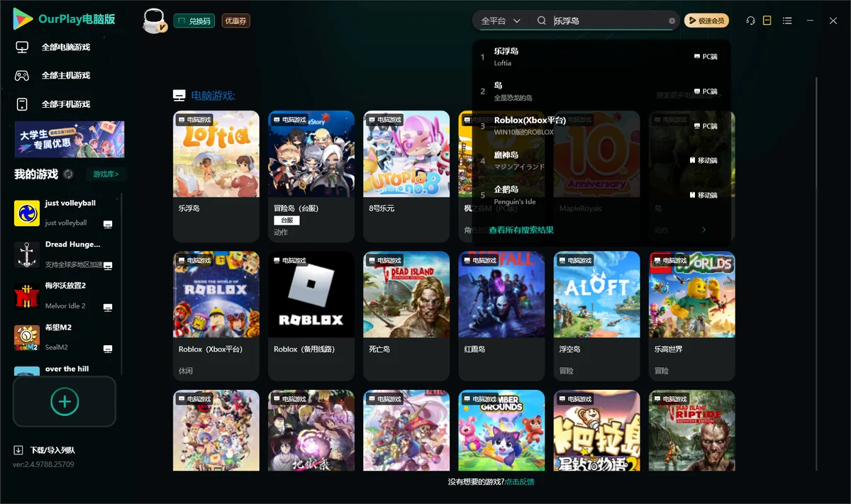Open the yellow notes icon in title bar
Viewport: 851px width, 504px height.
pyautogui.click(x=767, y=21)
